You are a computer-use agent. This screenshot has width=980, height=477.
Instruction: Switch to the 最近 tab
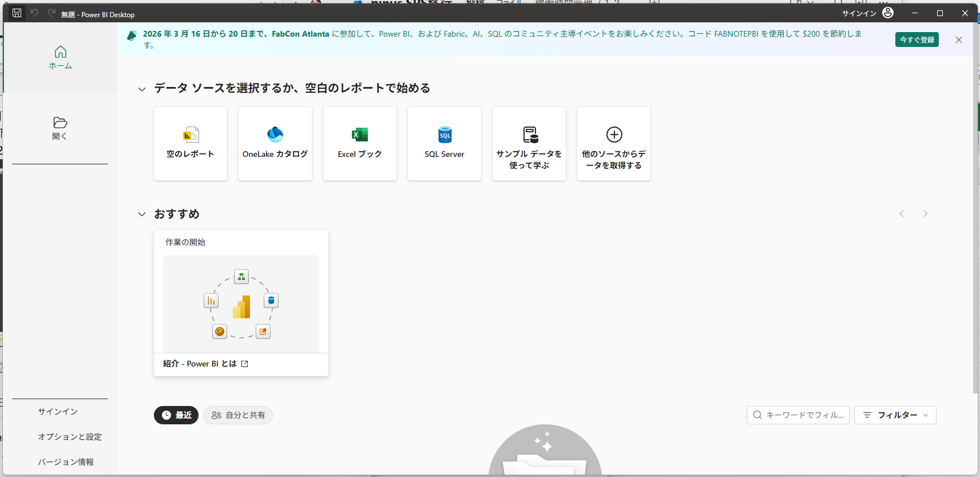tap(176, 415)
